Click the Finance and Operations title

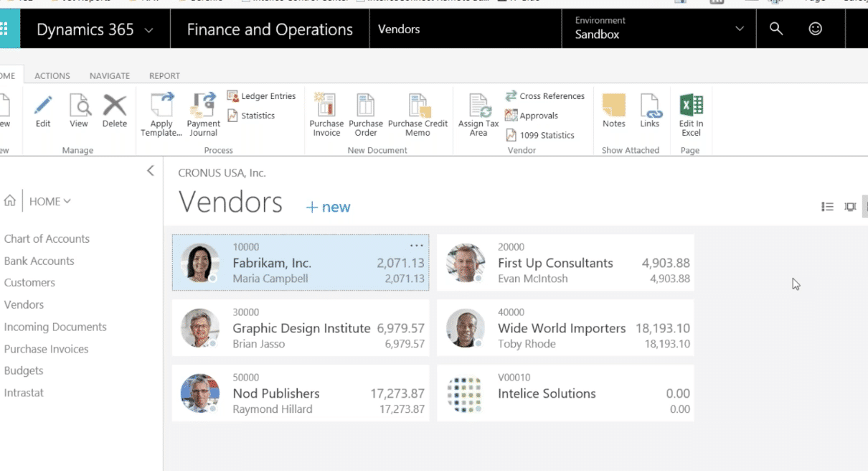coord(270,29)
